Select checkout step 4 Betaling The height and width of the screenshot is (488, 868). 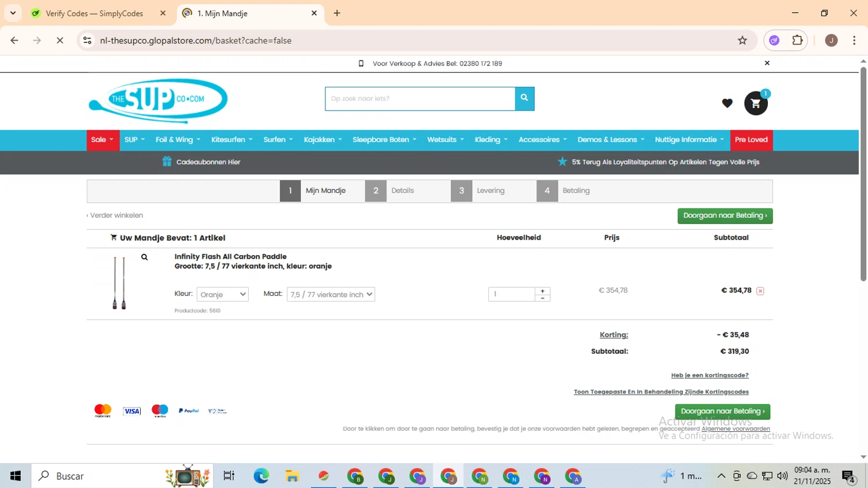click(564, 190)
